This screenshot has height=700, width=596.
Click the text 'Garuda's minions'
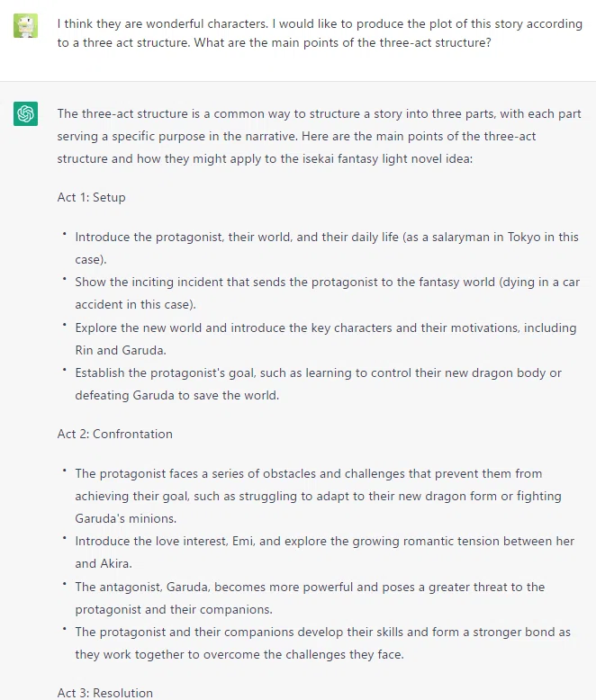125,519
